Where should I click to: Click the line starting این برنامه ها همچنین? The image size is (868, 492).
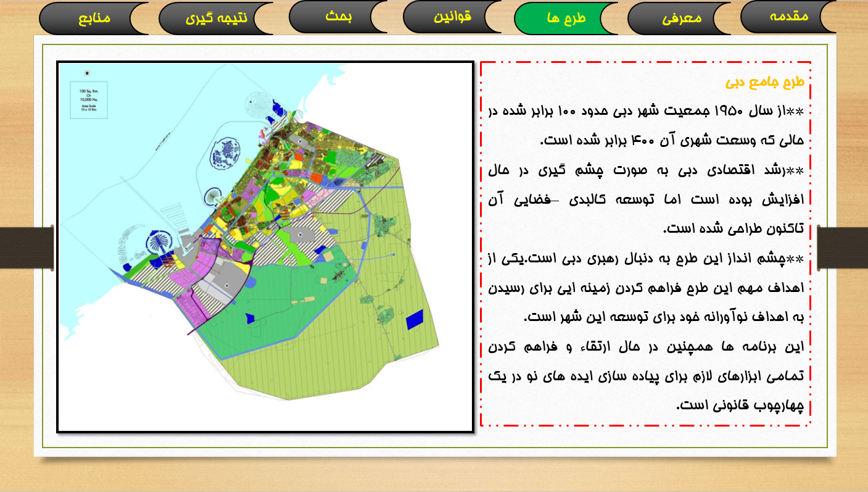click(647, 346)
